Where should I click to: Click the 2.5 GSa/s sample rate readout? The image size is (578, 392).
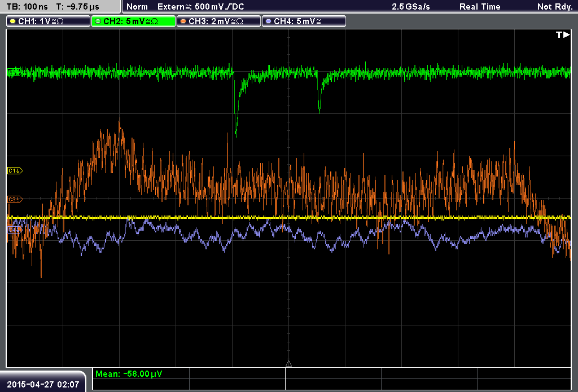coord(411,7)
